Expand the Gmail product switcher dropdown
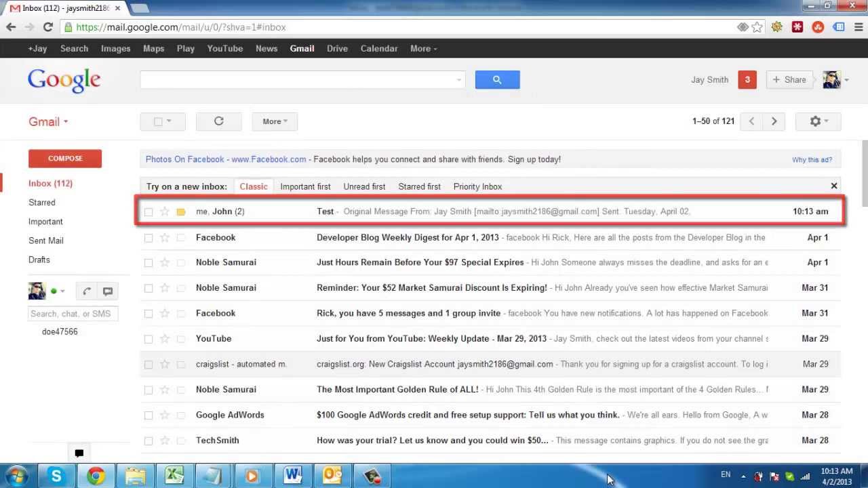The width and height of the screenshot is (868, 488). (48, 122)
